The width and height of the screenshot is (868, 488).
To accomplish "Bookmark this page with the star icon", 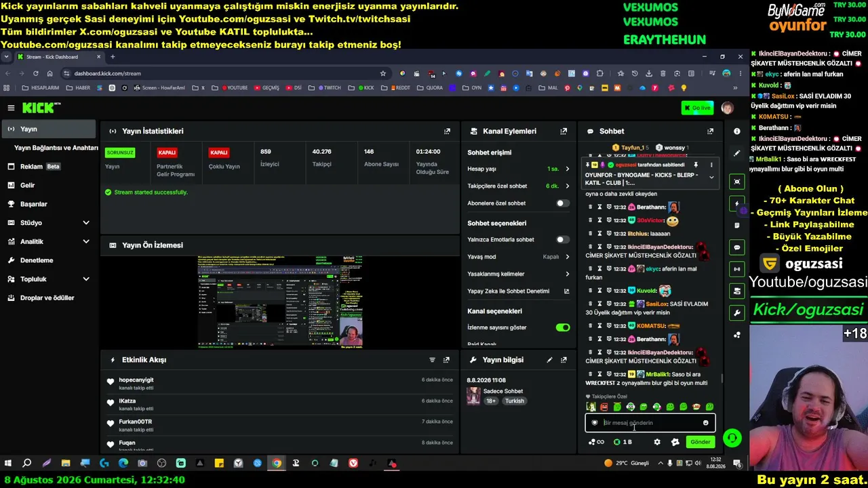I will (x=383, y=73).
